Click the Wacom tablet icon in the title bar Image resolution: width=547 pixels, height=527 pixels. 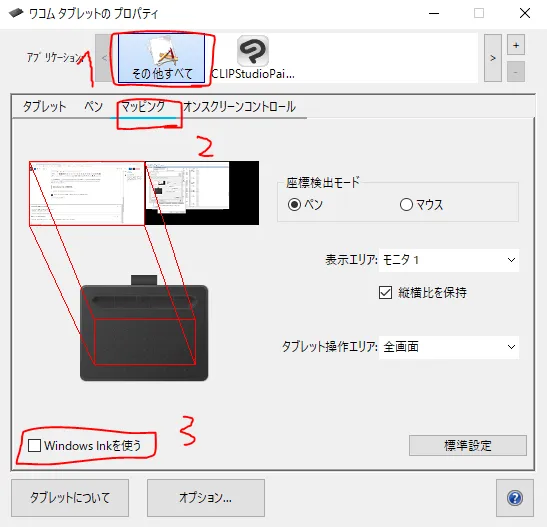[16, 13]
